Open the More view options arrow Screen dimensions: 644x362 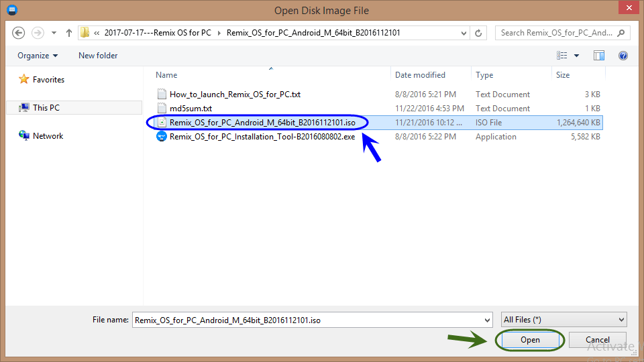577,56
